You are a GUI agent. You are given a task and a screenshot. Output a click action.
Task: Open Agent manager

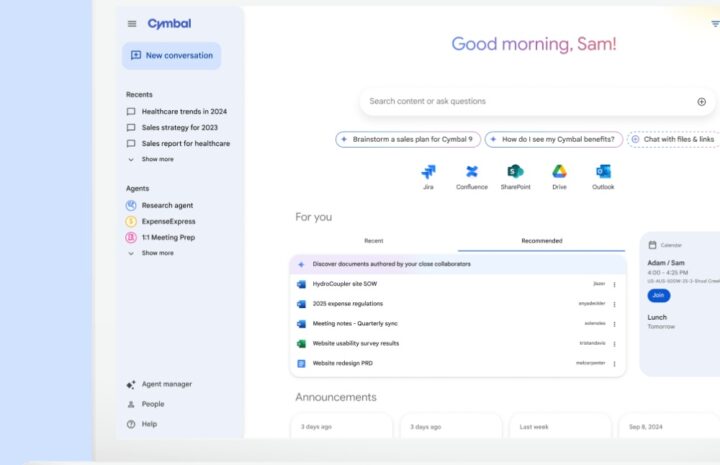pyautogui.click(x=159, y=384)
